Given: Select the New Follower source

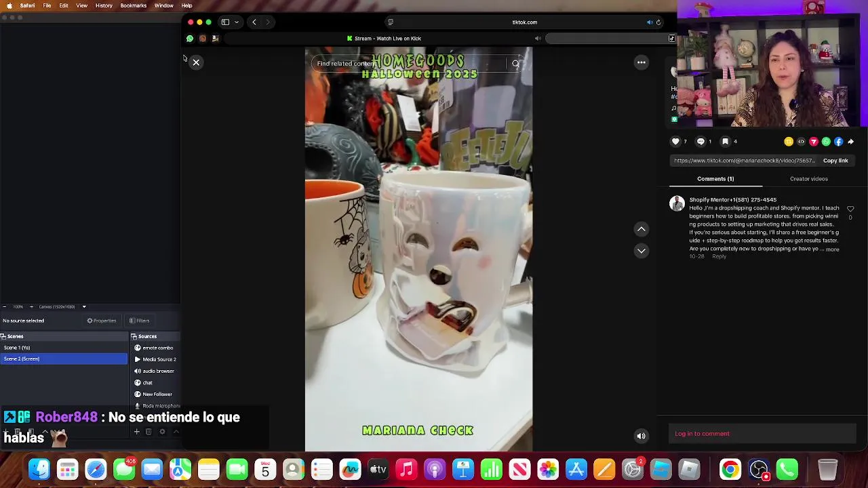Looking at the screenshot, I should click(x=156, y=394).
